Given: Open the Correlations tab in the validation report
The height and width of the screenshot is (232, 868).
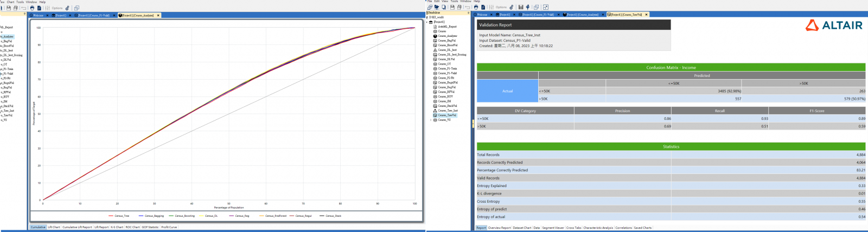Looking at the screenshot, I should pyautogui.click(x=623, y=228).
